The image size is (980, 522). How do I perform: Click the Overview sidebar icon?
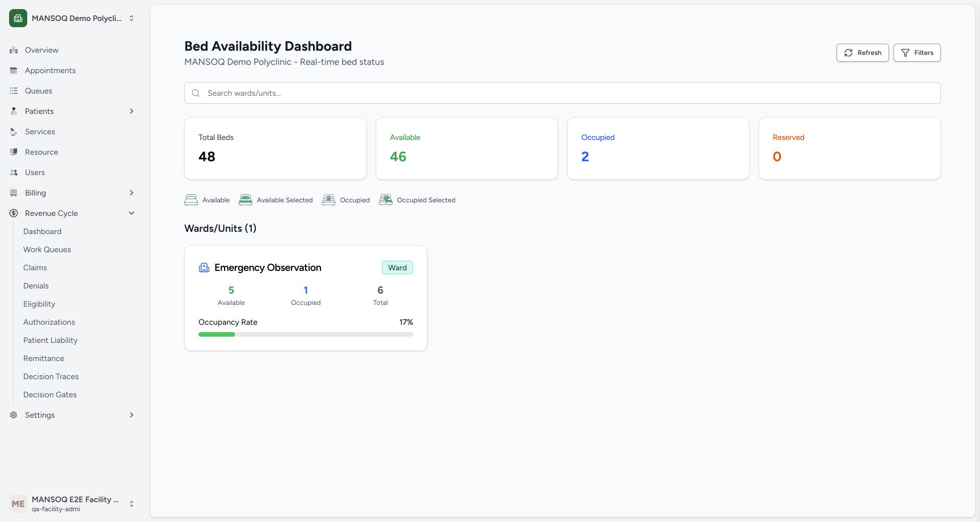(x=14, y=50)
